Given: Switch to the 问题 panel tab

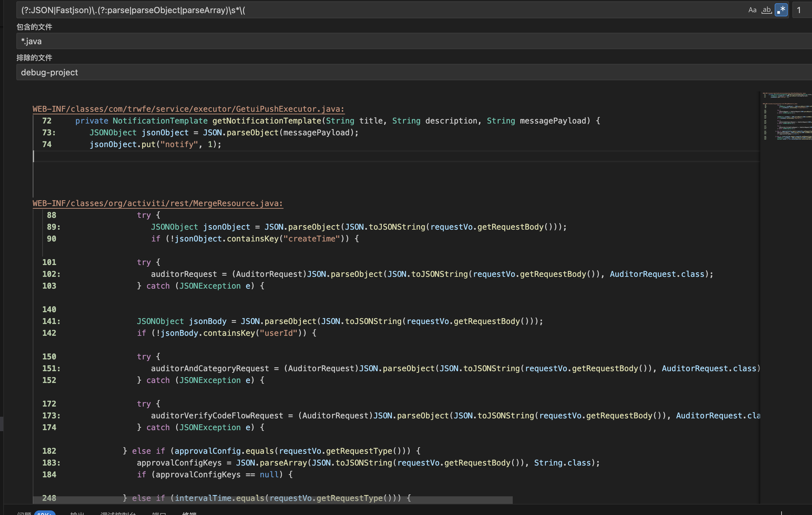Looking at the screenshot, I should pos(25,513).
